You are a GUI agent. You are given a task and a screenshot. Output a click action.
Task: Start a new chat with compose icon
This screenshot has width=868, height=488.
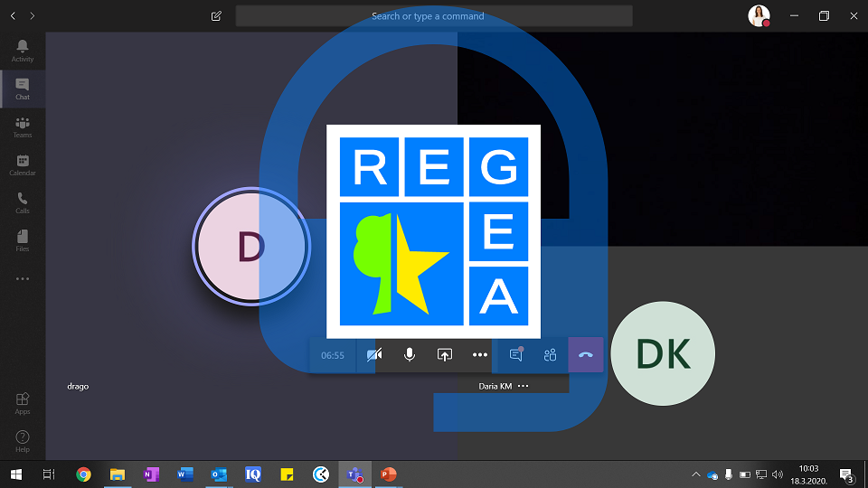[x=216, y=16]
